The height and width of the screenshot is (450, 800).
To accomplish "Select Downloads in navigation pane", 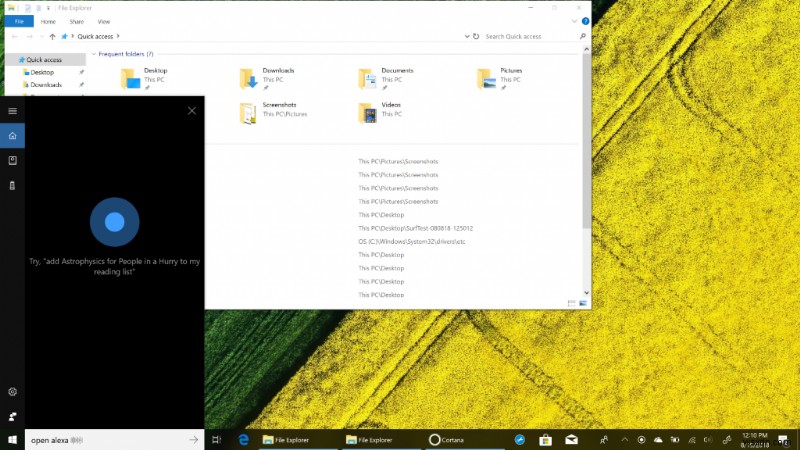I will tap(45, 85).
